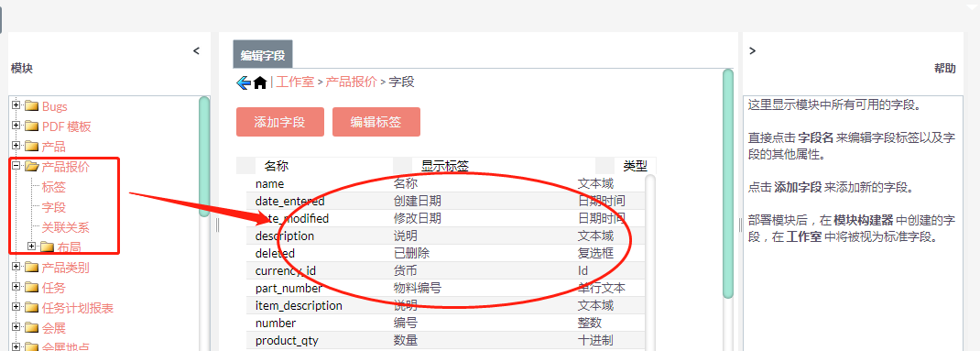Click the 布局 folder icon
This screenshot has width=980, height=351.
point(48,247)
